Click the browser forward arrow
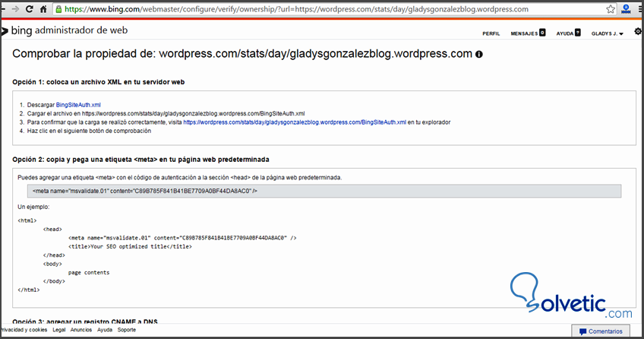 [x=16, y=8]
